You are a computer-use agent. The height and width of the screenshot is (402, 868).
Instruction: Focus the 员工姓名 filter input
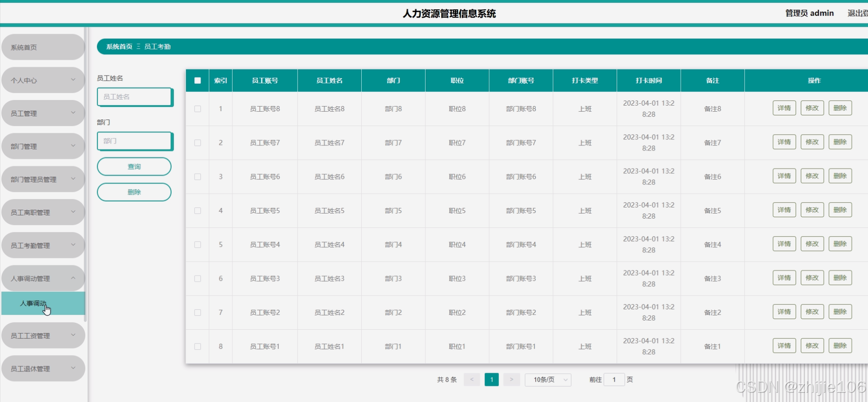(x=135, y=97)
